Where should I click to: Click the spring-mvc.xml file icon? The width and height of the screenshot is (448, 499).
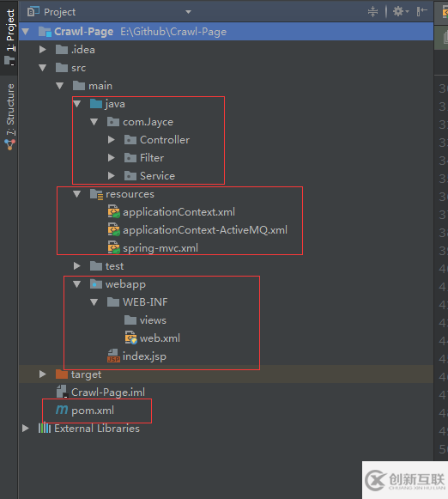(114, 248)
